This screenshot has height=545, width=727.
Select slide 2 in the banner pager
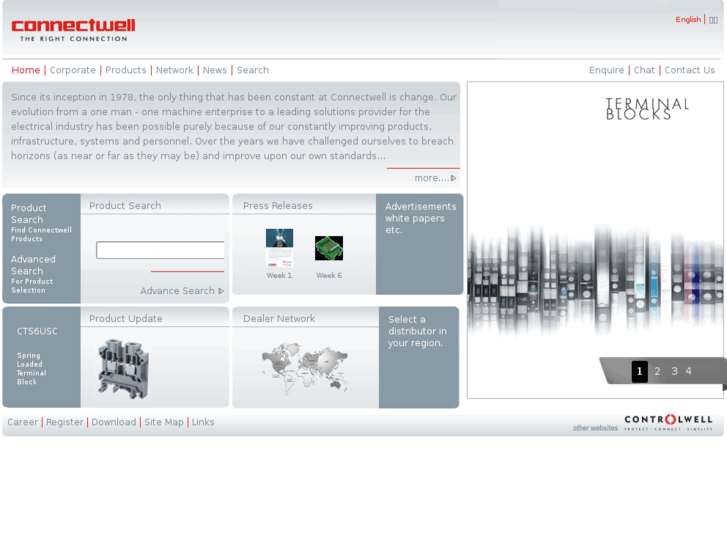coord(657,372)
